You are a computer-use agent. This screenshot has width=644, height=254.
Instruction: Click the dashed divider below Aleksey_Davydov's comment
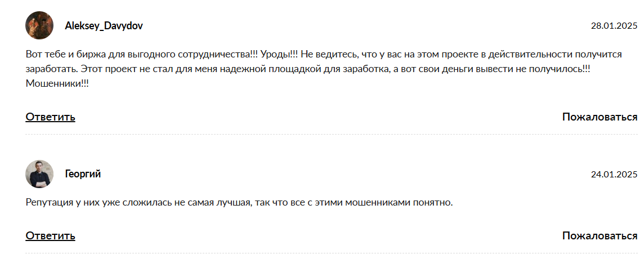point(332,135)
